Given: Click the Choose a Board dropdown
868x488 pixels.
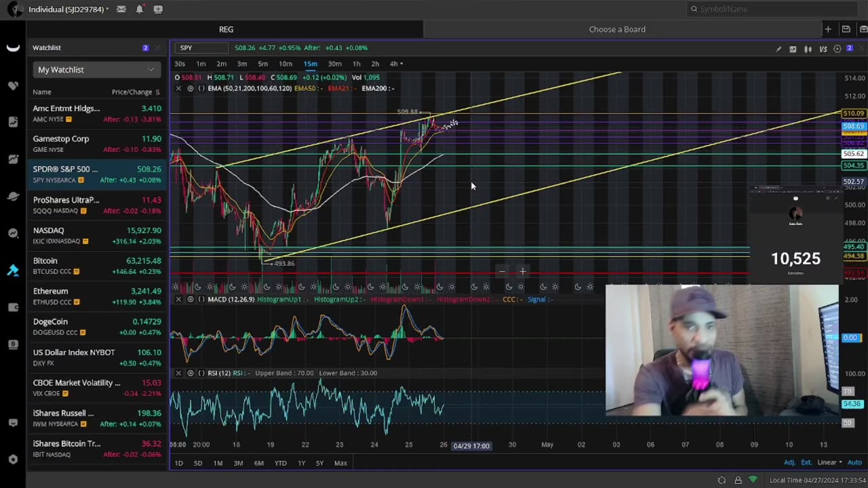Looking at the screenshot, I should [617, 29].
